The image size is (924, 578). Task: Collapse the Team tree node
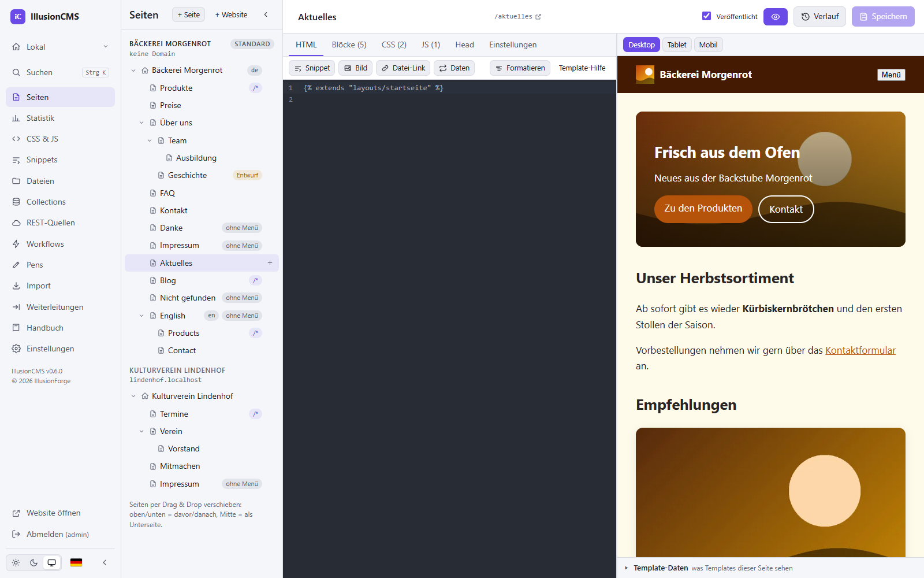(x=150, y=140)
